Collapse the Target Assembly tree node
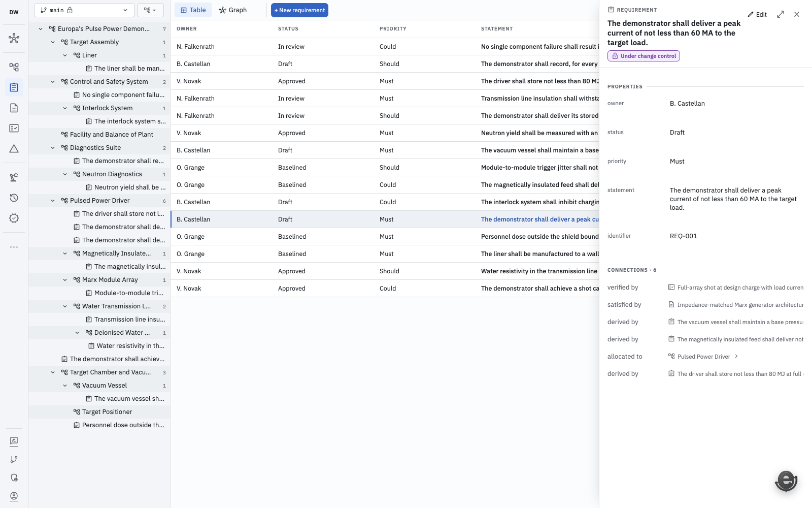The height and width of the screenshot is (508, 812). point(53,42)
